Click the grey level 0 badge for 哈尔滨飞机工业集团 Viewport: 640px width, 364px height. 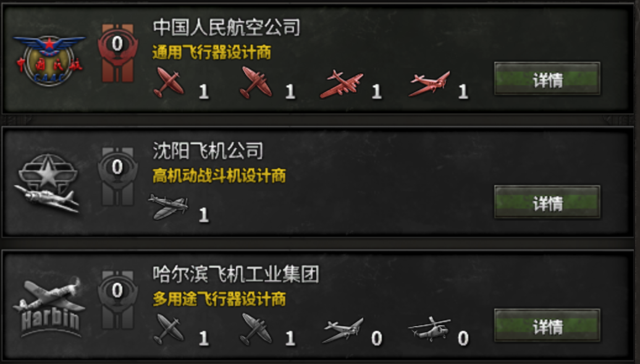tap(117, 300)
